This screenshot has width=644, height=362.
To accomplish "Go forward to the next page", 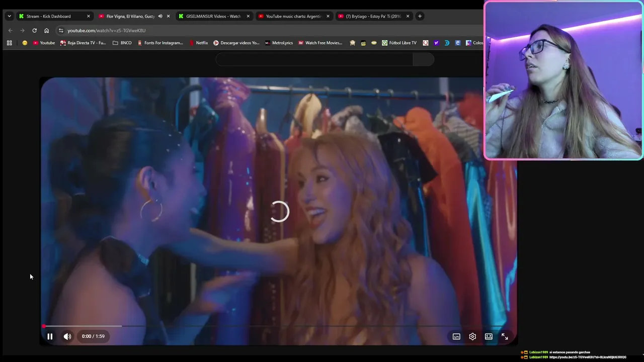I will [22, 30].
